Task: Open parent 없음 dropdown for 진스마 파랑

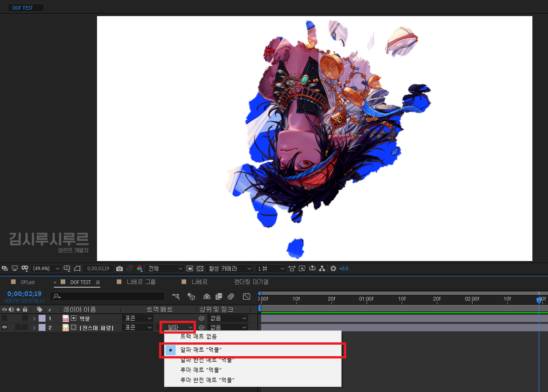Action: [228, 327]
